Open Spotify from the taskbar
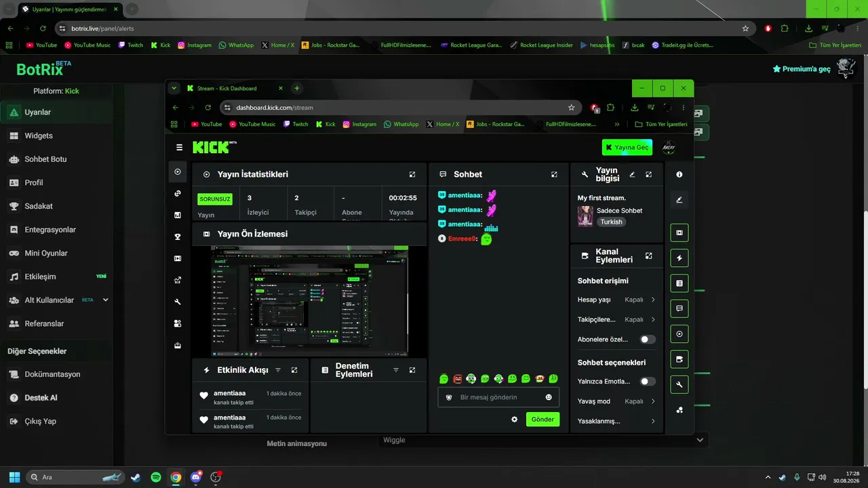The image size is (868, 488). [x=156, y=477]
